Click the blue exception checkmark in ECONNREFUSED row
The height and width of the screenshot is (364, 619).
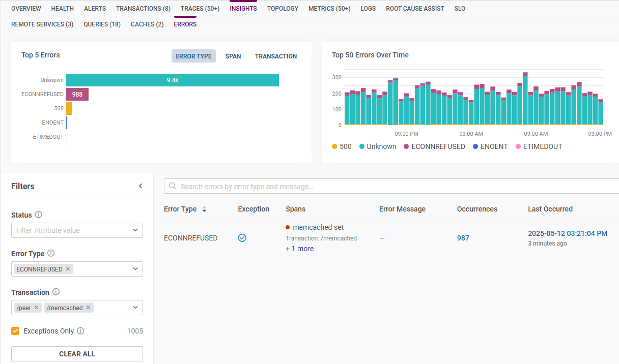[x=242, y=237]
